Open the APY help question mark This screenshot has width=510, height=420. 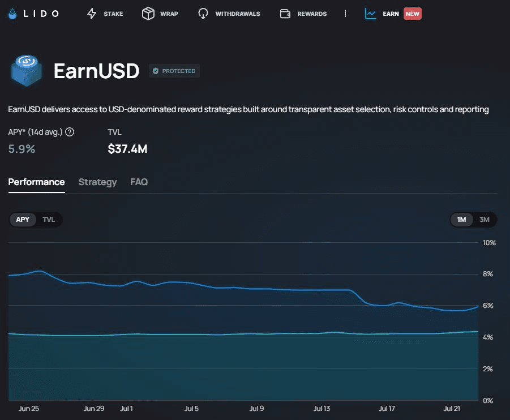click(70, 132)
